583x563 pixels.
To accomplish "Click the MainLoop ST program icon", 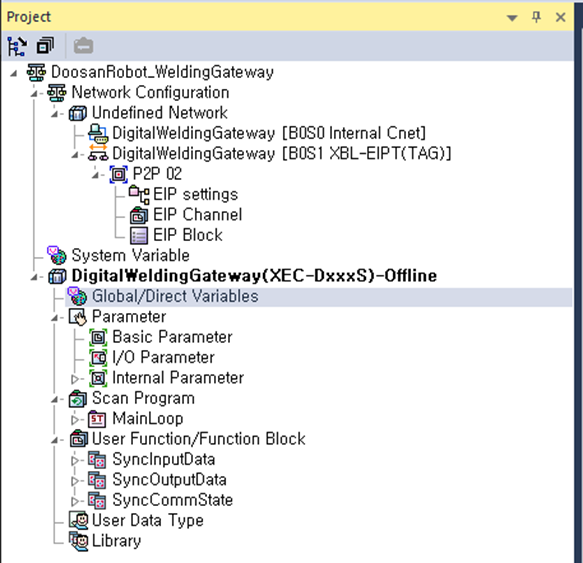I will tap(97, 419).
